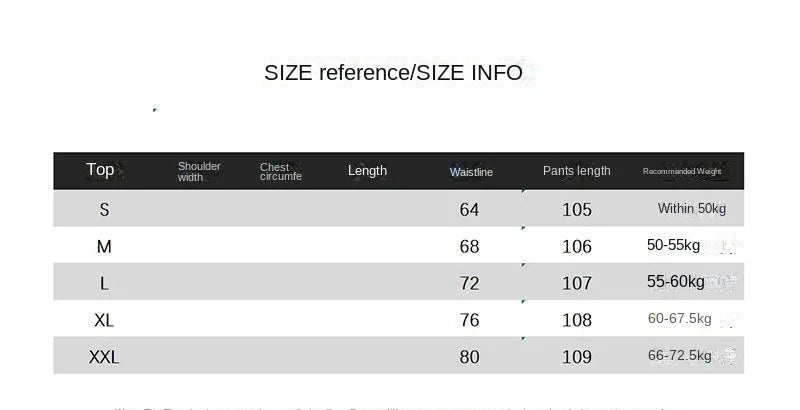Click waistline value 64
This screenshot has width=800, height=410.
click(469, 210)
